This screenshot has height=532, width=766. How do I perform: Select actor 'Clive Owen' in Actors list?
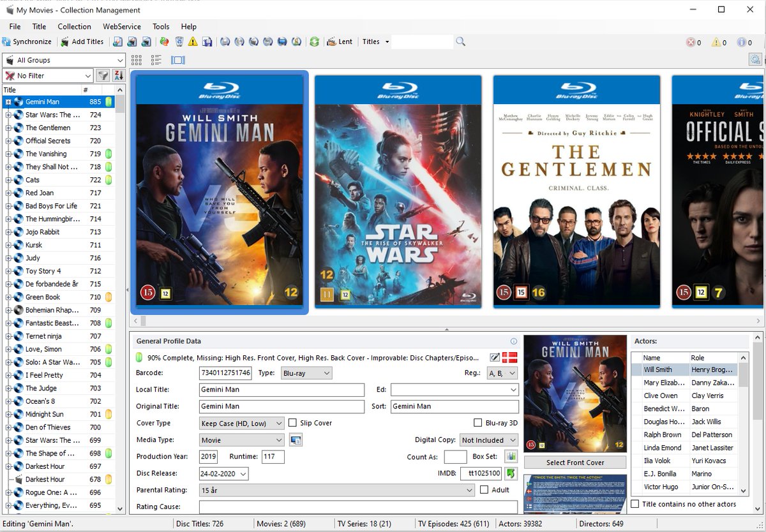point(661,395)
